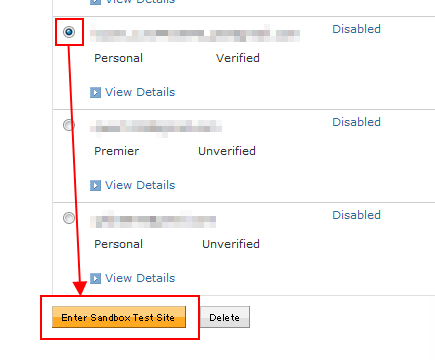Click the Disabled link of the Verified Personal account
The image size is (435, 360).
coord(356,29)
